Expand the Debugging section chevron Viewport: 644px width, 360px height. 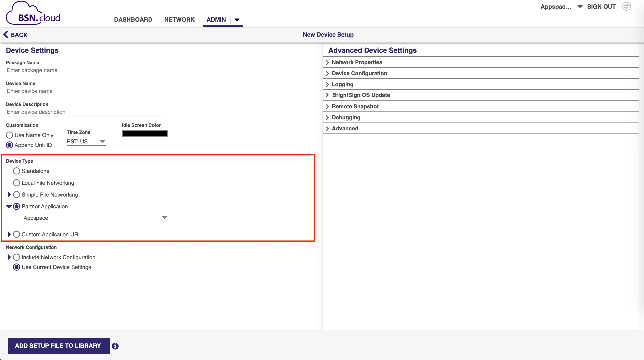[327, 118]
